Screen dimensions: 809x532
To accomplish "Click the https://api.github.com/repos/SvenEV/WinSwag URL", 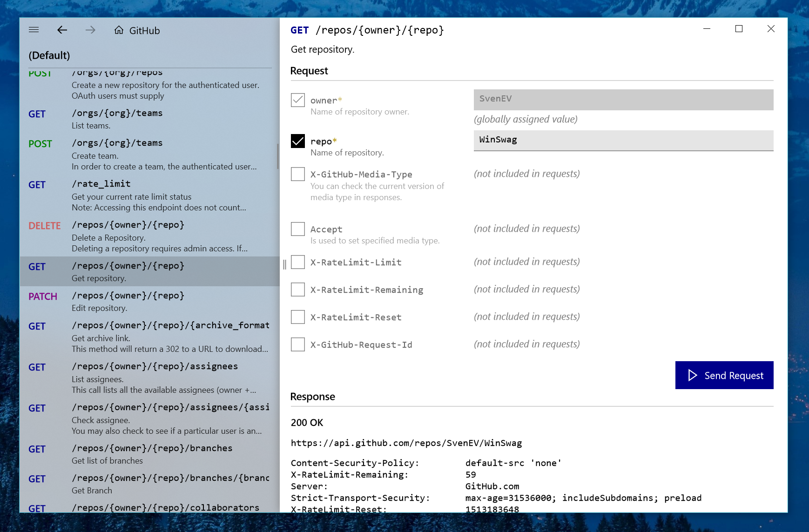I will [406, 443].
